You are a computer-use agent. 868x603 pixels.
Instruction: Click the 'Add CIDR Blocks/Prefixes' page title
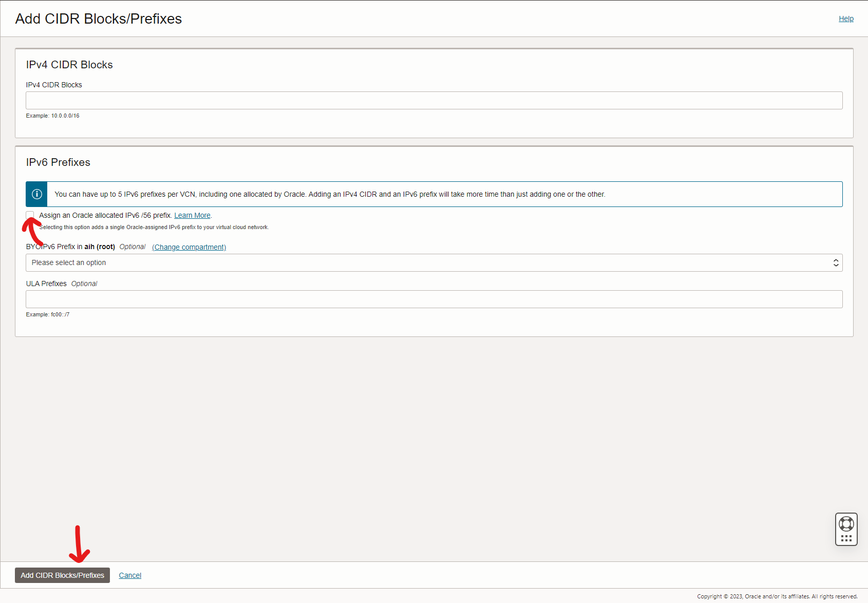pyautogui.click(x=99, y=19)
